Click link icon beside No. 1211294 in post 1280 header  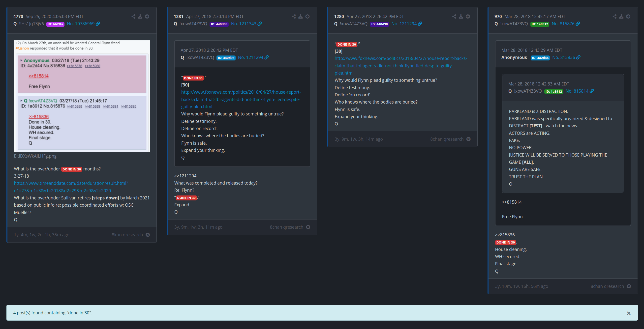click(420, 24)
